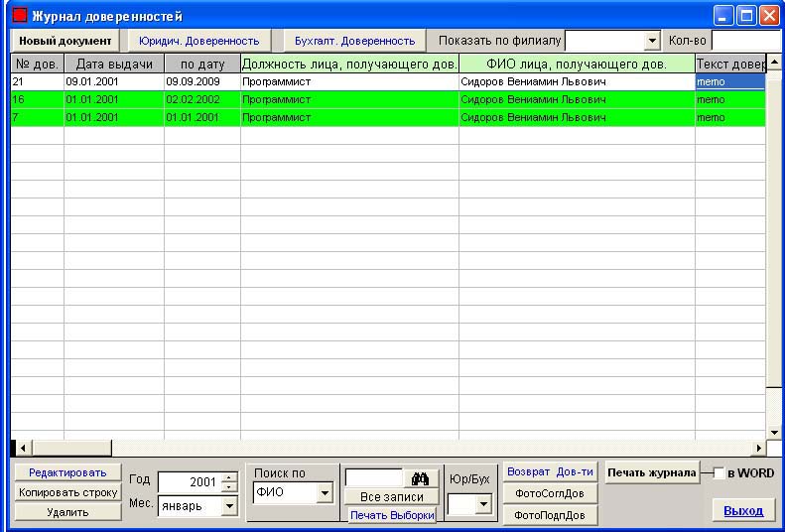Click the red application icon in title bar
Image resolution: width=785 pixels, height=532 pixels.
coord(19,16)
